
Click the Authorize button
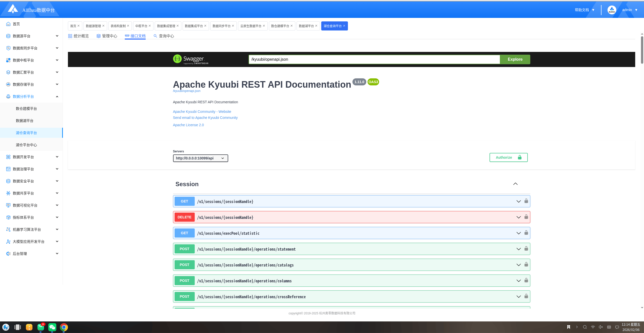(508, 157)
